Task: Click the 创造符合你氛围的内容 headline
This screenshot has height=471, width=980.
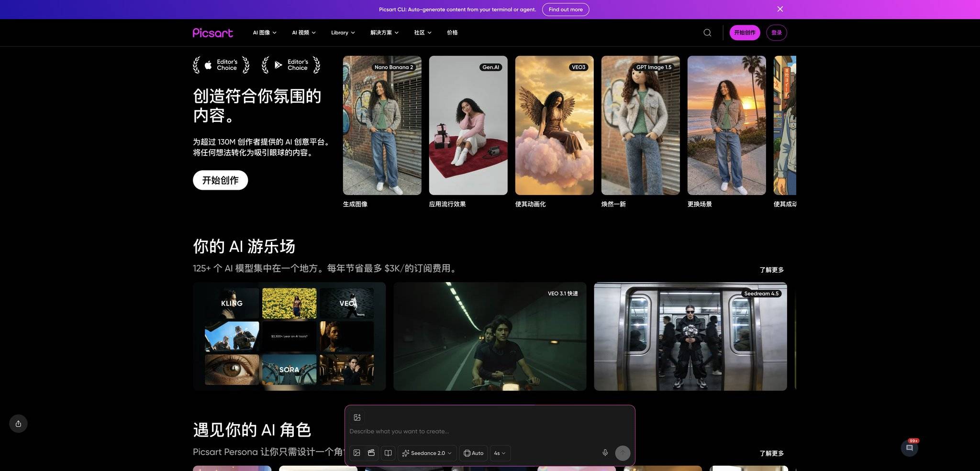Action: tap(257, 106)
